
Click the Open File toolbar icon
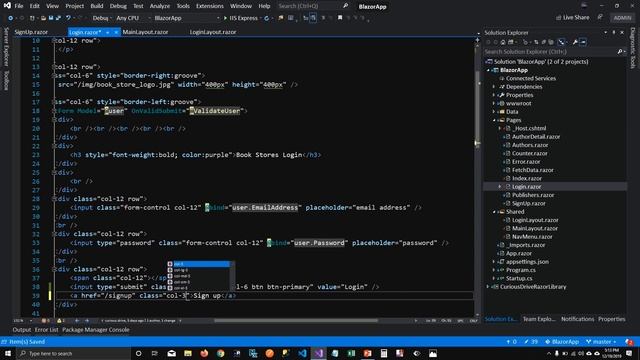pos(43,18)
